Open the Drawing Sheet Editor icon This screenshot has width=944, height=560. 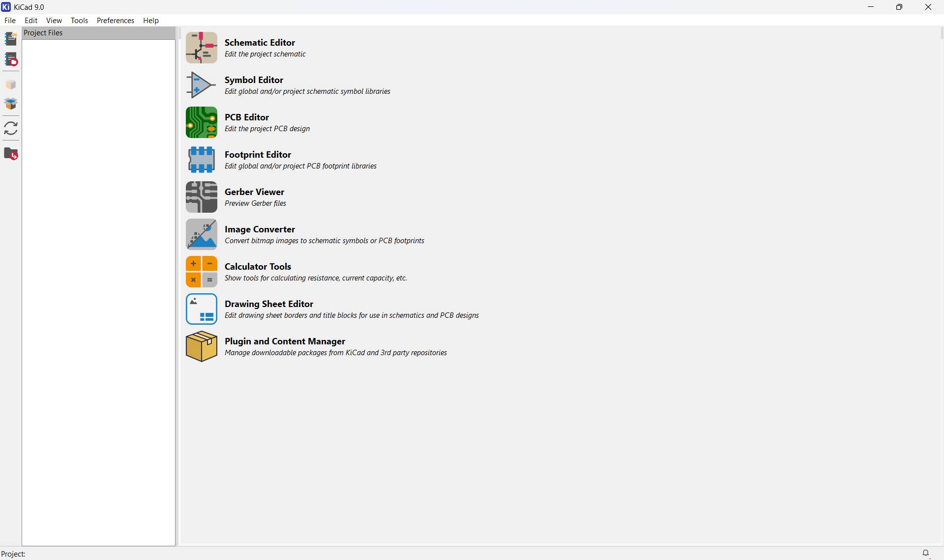pyautogui.click(x=201, y=309)
